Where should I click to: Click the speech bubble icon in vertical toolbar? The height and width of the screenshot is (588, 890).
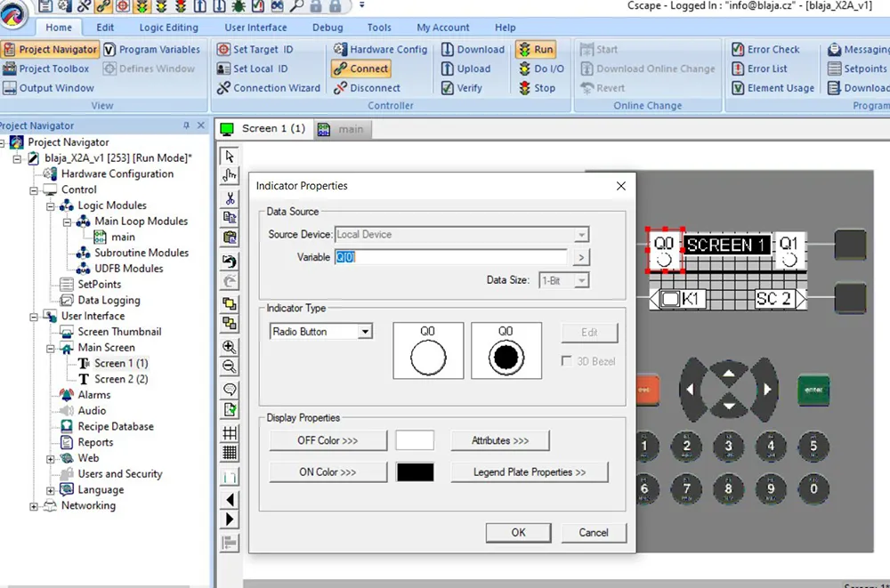pyautogui.click(x=230, y=390)
